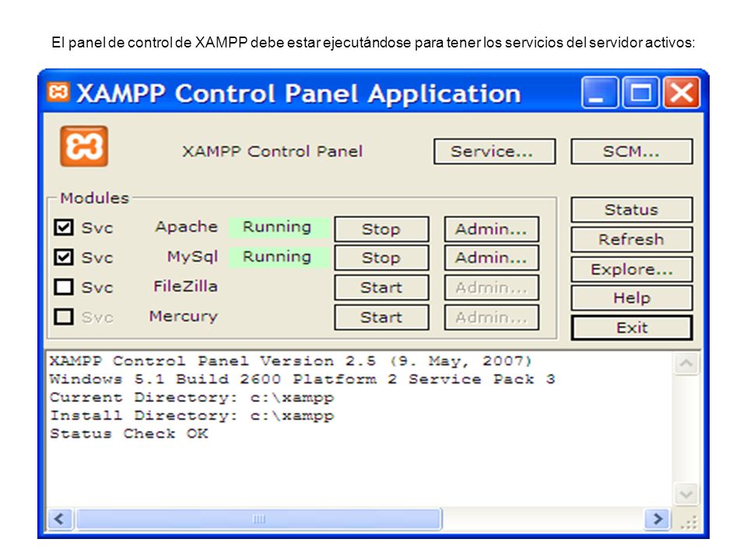Viewport: 747px width, 560px height.
Task: Click the XAMPP icon in the title bar
Action: (x=58, y=92)
